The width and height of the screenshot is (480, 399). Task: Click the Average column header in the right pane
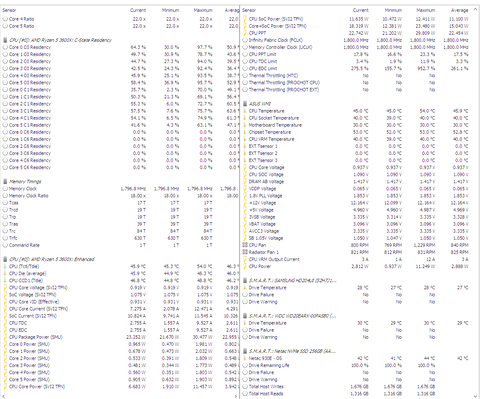pyautogui.click(x=460, y=10)
